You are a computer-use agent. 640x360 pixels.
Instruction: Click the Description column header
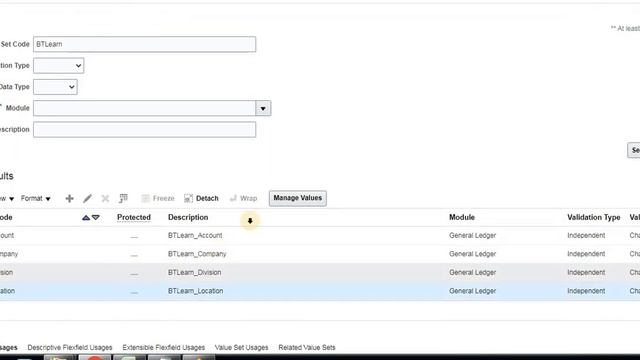tap(188, 218)
